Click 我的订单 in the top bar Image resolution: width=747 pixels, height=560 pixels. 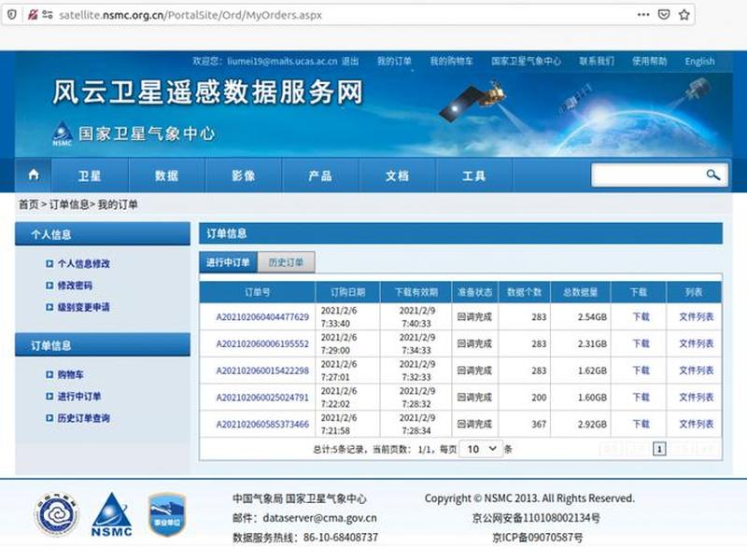click(394, 61)
